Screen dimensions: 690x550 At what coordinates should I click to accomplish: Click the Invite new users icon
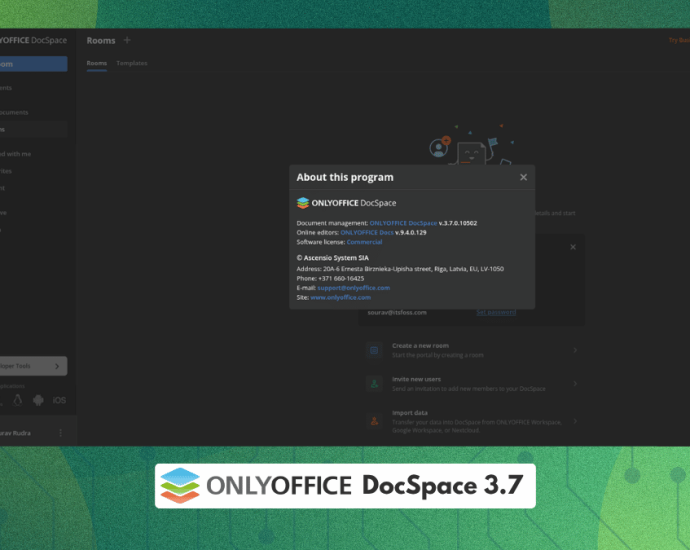[x=374, y=384]
